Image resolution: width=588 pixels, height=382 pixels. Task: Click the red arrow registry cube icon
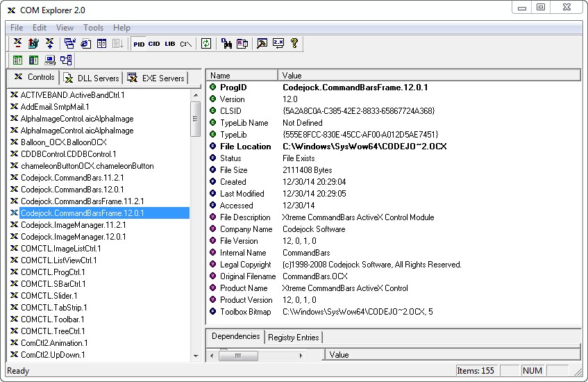tap(33, 44)
